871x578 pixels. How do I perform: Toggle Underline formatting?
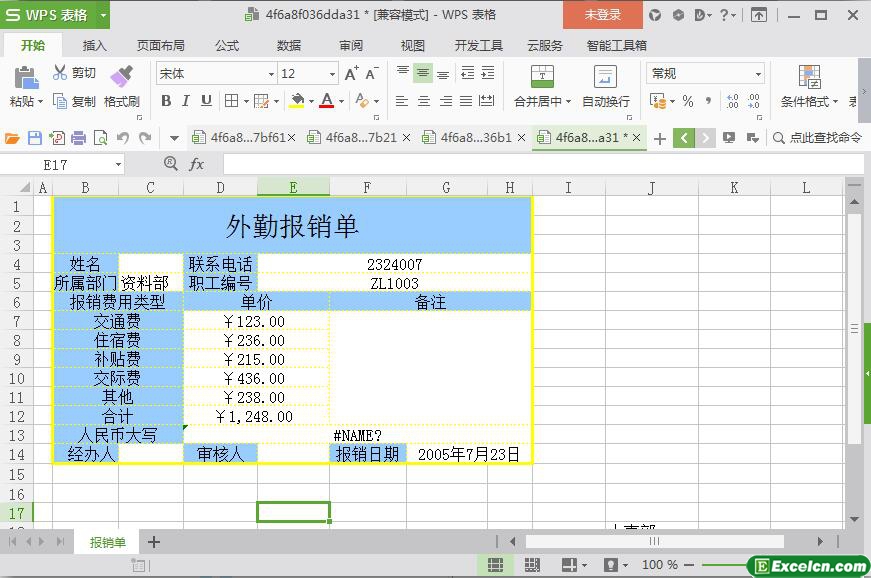206,101
